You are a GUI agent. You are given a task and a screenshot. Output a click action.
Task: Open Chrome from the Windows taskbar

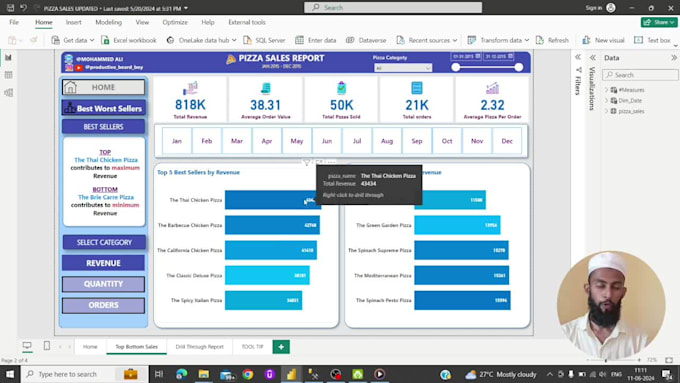click(248, 374)
